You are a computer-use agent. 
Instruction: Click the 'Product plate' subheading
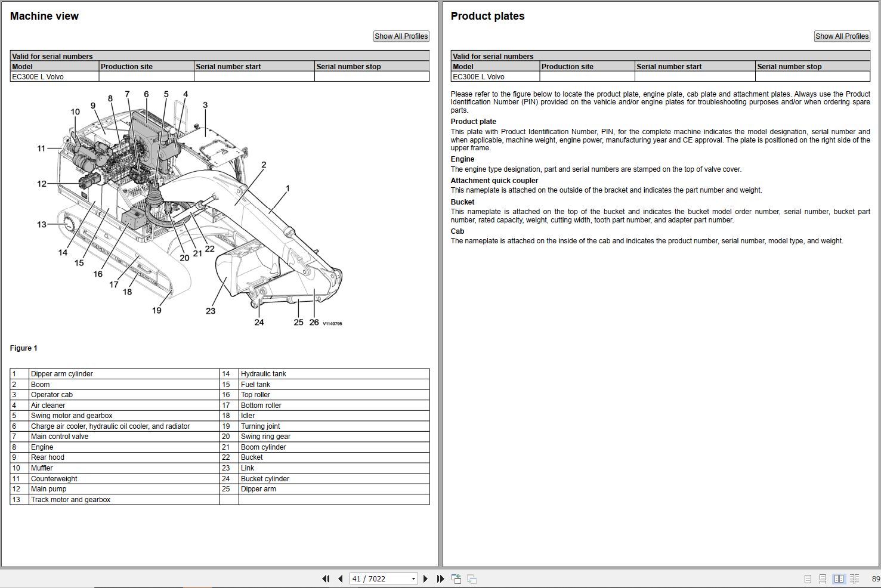point(474,122)
